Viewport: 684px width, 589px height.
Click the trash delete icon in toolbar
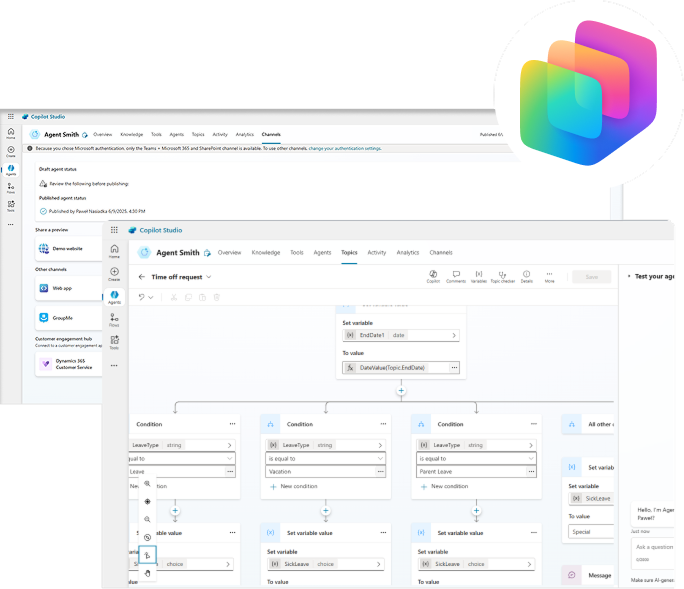(x=215, y=297)
